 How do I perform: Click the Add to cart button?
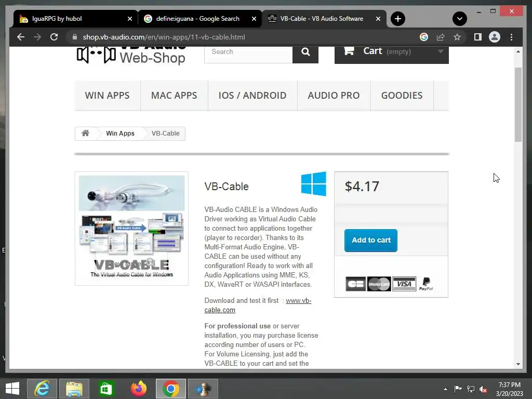point(371,240)
